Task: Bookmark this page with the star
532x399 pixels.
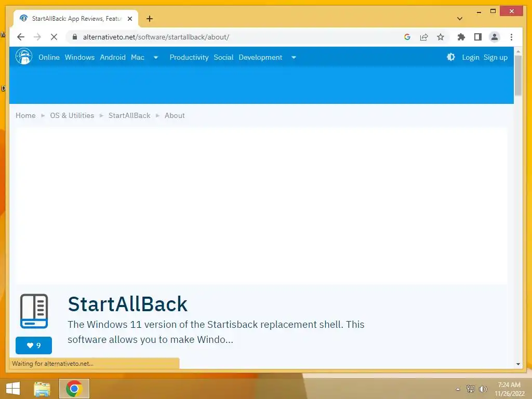Action: 441,37
